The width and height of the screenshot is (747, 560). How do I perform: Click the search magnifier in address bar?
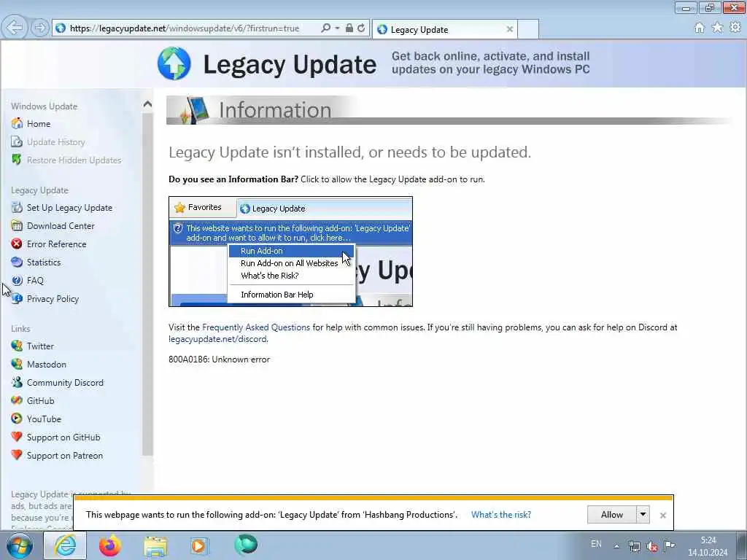325,28
